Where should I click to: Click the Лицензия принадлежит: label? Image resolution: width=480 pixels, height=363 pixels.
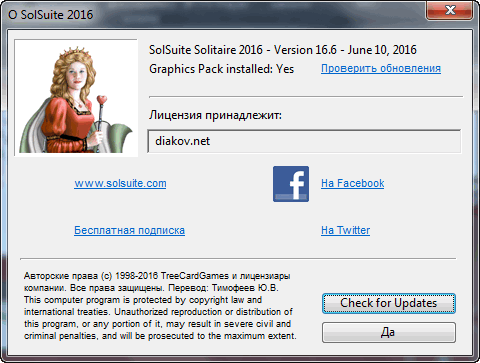[215, 115]
